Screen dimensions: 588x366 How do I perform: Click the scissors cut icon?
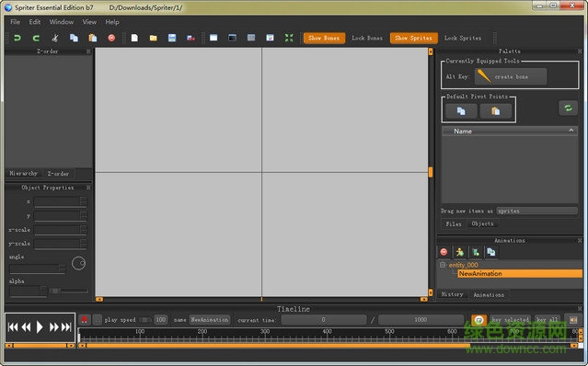(54, 38)
